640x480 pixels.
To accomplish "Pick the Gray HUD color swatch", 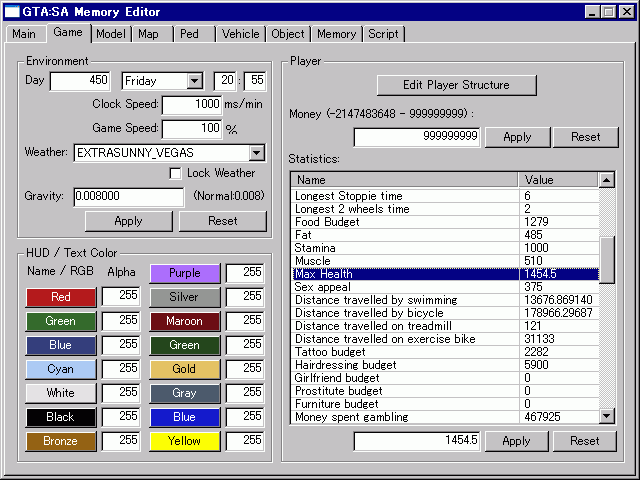I will tap(185, 393).
